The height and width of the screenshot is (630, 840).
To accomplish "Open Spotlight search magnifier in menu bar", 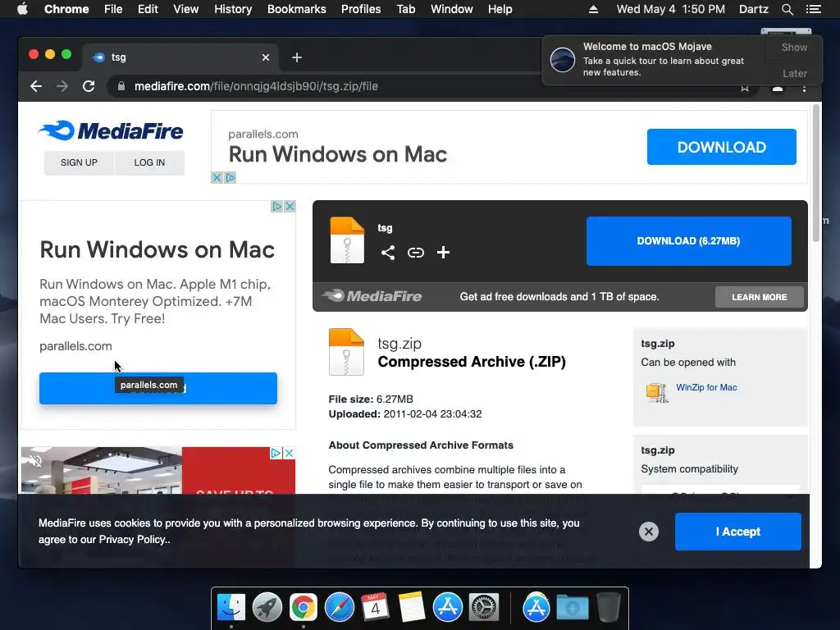I will [787, 9].
